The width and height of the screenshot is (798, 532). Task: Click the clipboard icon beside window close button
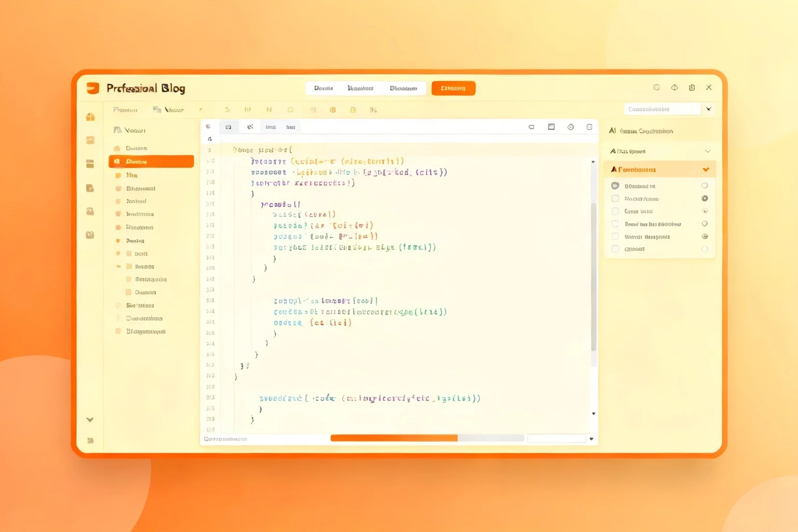coord(691,87)
